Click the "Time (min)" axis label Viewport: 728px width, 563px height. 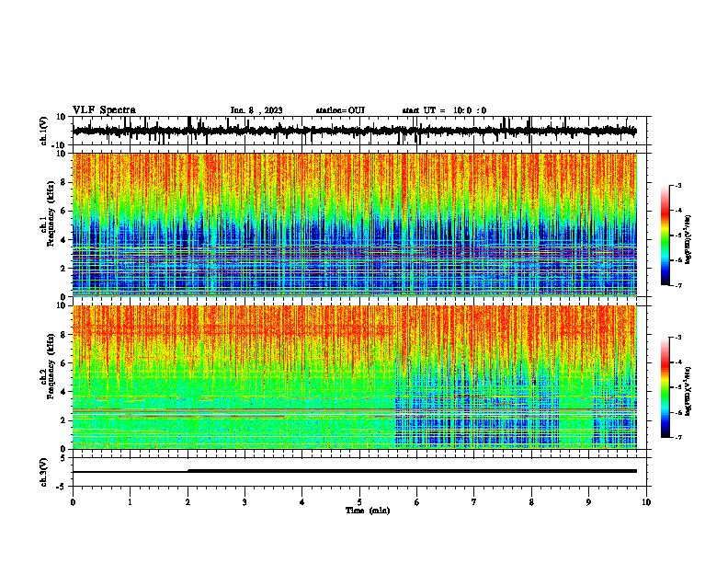pos(368,511)
